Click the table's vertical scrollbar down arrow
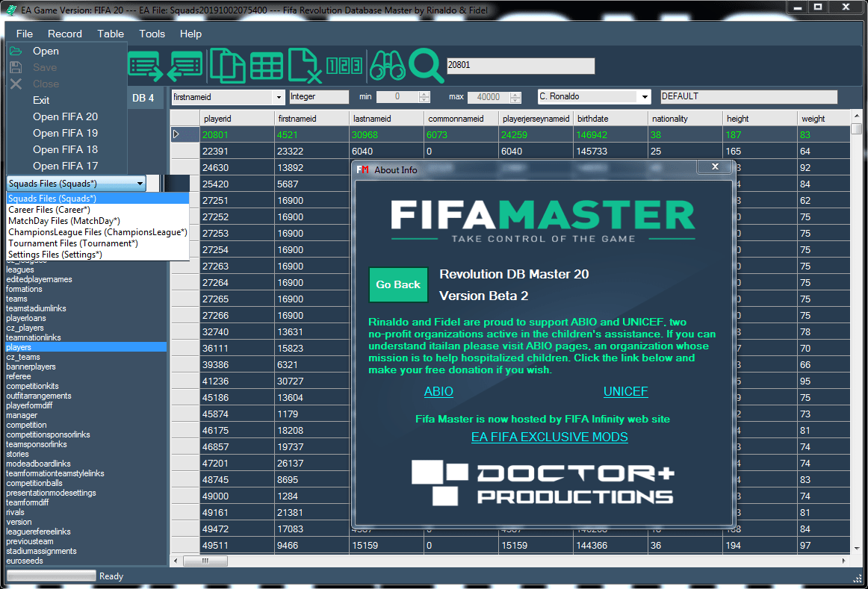This screenshot has height=589, width=868. (x=856, y=547)
